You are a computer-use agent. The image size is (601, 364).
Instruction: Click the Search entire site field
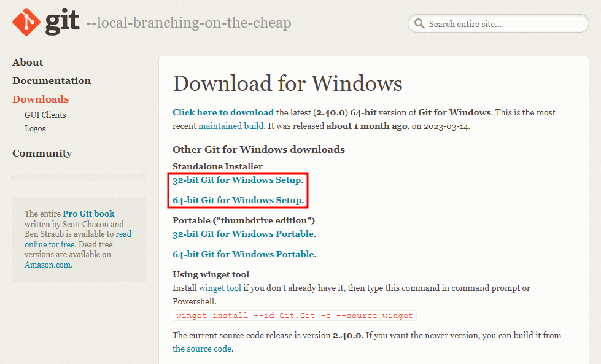click(498, 24)
